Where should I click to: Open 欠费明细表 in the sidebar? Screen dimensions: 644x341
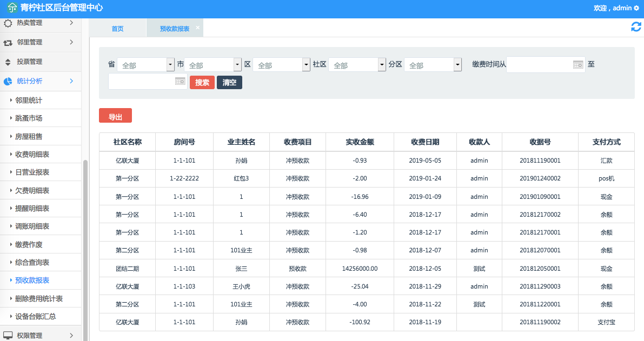(32, 190)
